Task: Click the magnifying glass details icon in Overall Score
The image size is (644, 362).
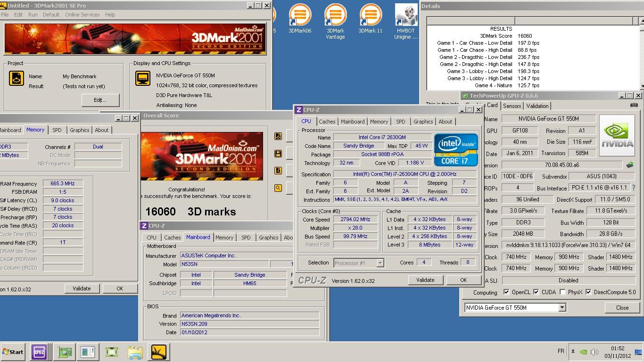Action: (x=278, y=188)
